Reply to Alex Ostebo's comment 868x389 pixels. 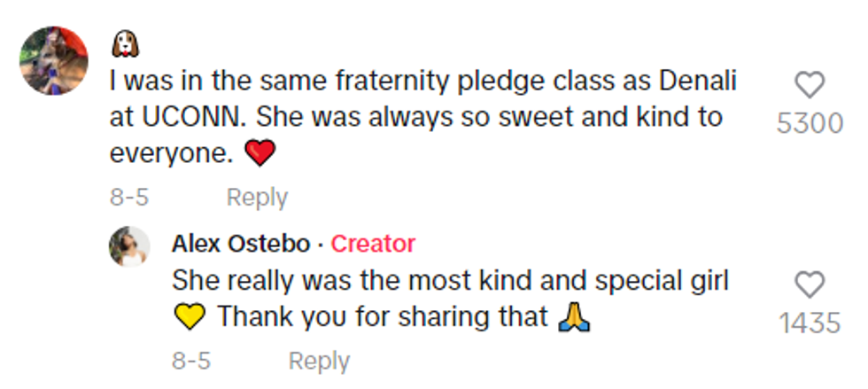(x=319, y=361)
